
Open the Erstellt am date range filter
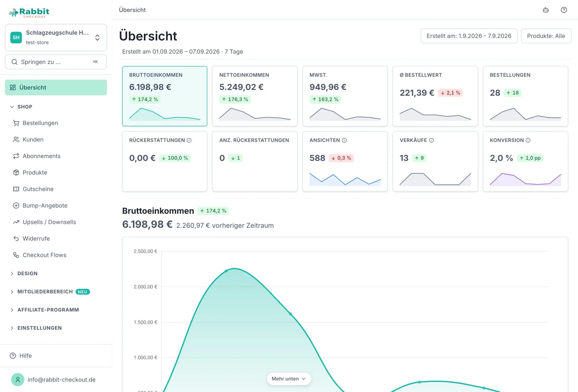tap(469, 36)
